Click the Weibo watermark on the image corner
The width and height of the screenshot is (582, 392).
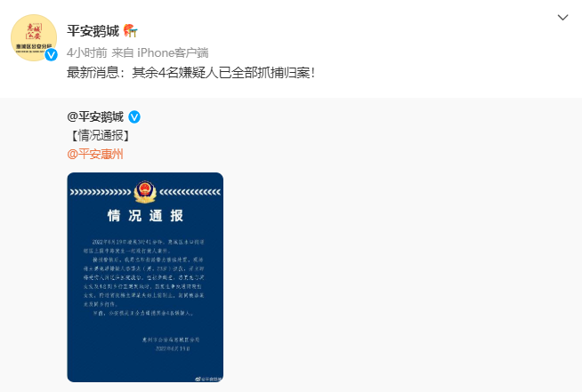tap(208, 379)
